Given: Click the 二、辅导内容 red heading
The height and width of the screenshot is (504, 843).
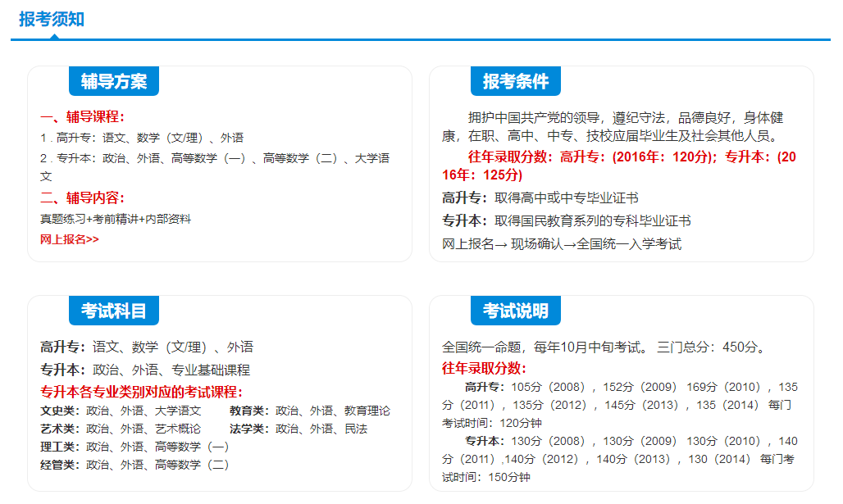Looking at the screenshot, I should 82,198.
